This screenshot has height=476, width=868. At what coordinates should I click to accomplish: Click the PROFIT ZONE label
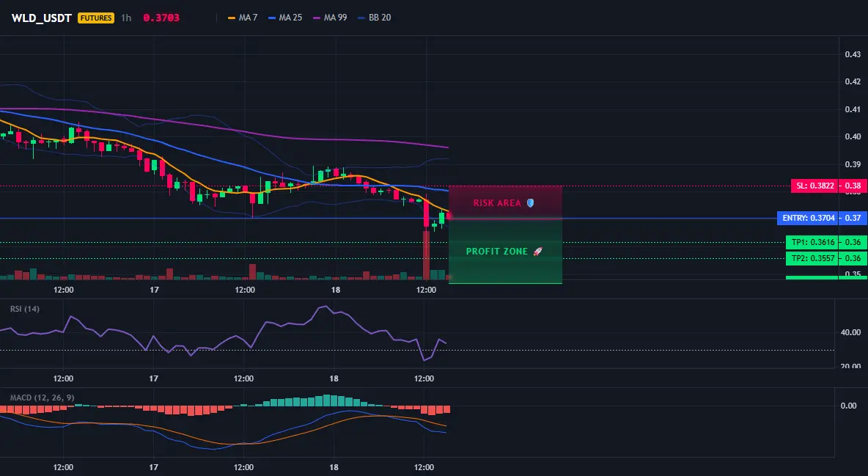496,251
